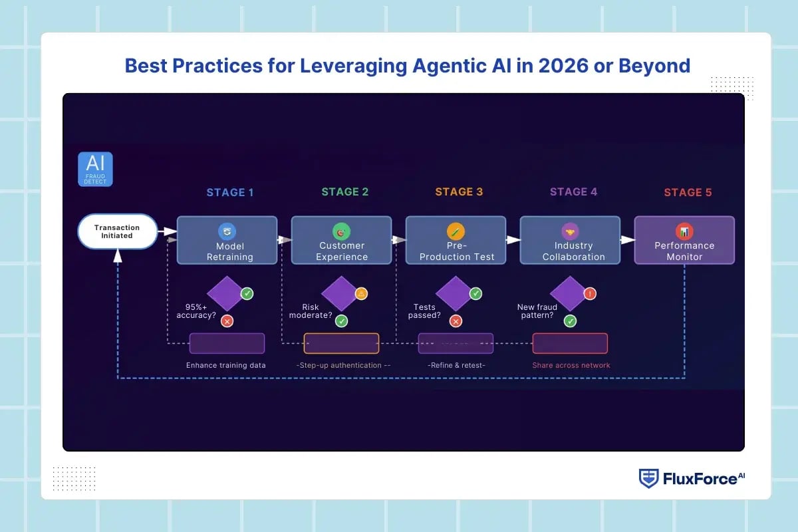798x532 pixels.
Task: Select the Model Retraining refresh icon
Action: [x=227, y=231]
